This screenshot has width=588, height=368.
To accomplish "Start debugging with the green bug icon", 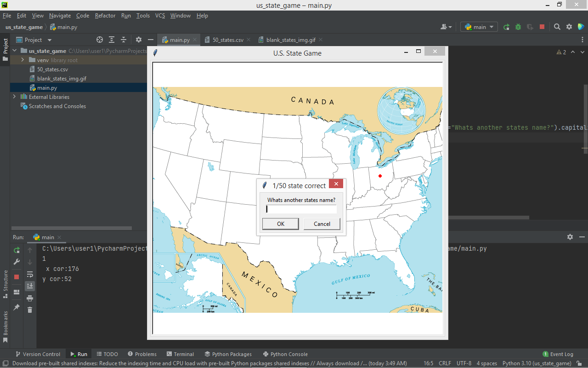I will click(518, 27).
